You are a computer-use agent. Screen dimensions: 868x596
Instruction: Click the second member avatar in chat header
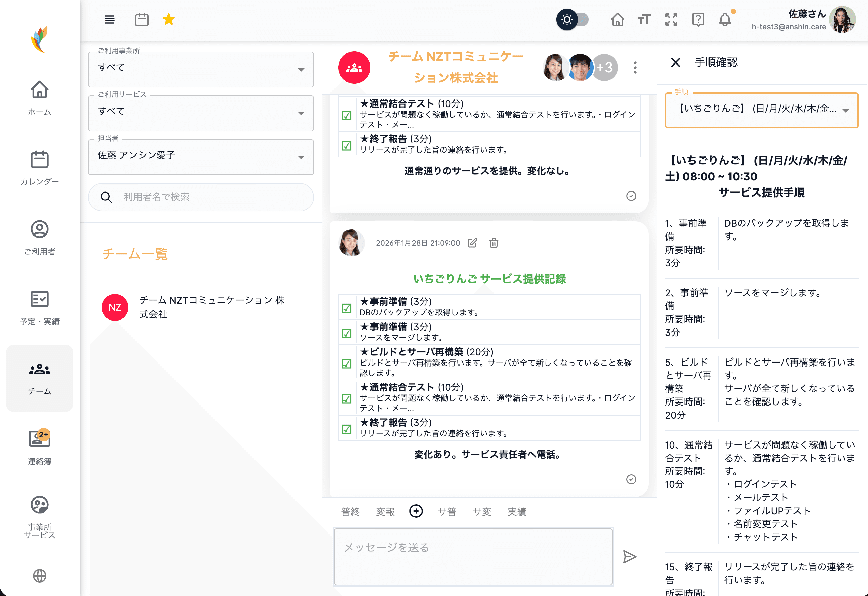pyautogui.click(x=580, y=68)
